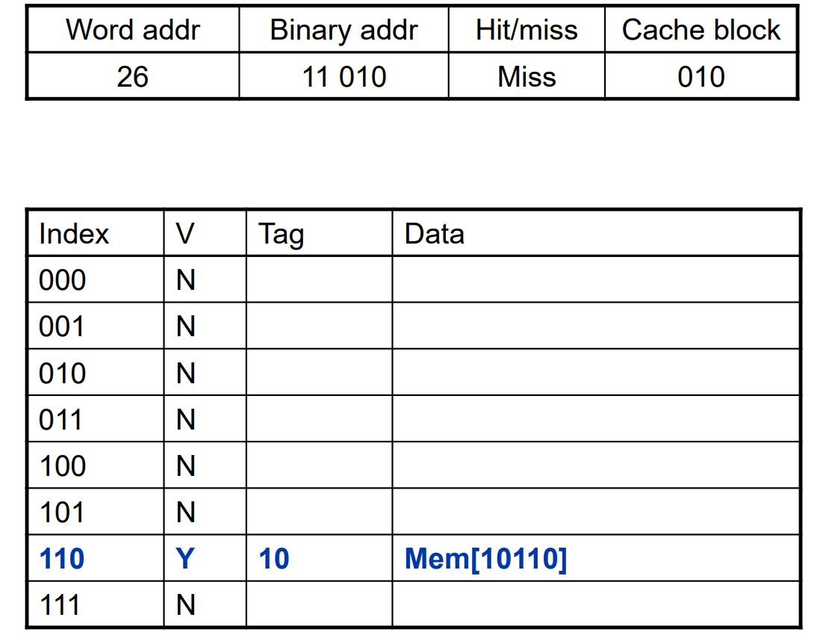Select the index 111 cell

click(x=60, y=604)
